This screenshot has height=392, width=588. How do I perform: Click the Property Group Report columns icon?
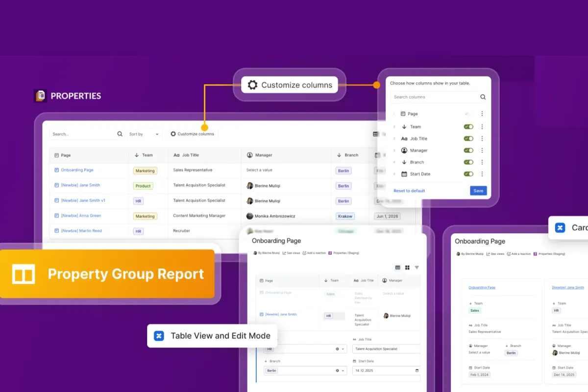pos(24,274)
